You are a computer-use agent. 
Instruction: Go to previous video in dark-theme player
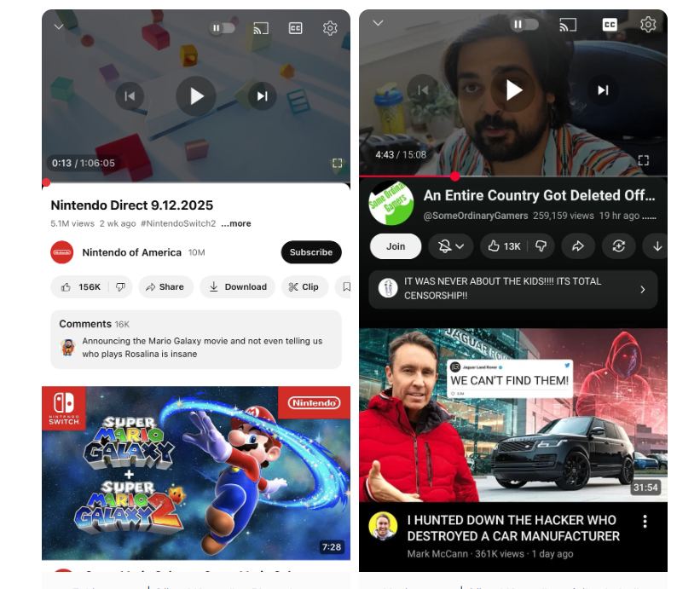click(x=422, y=90)
